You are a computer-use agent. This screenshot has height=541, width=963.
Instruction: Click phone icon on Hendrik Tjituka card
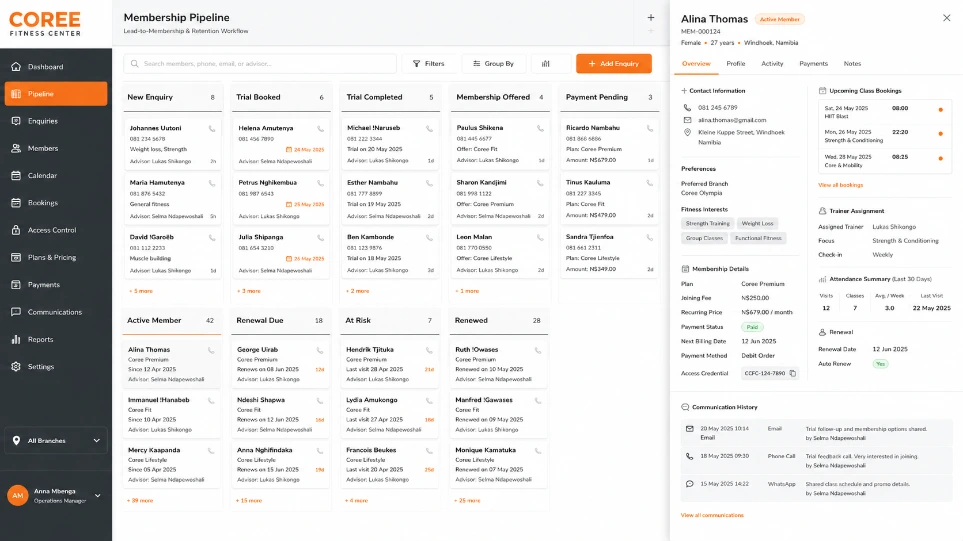(429, 351)
